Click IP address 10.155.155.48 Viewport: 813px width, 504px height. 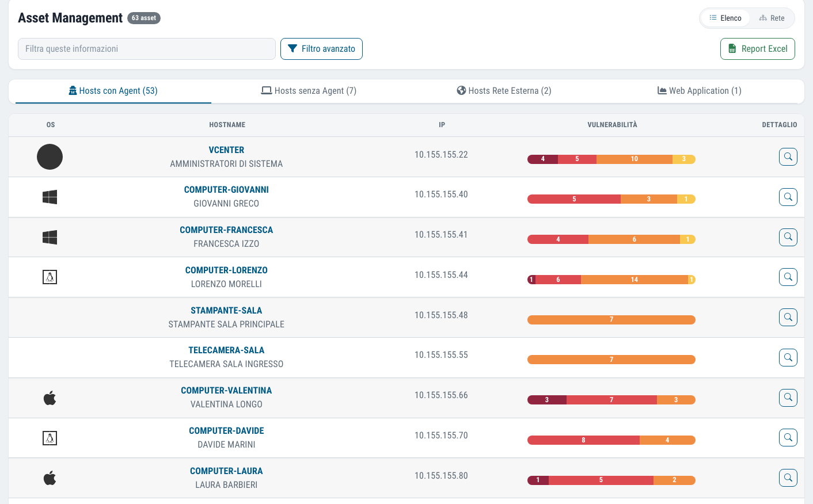[x=441, y=315]
